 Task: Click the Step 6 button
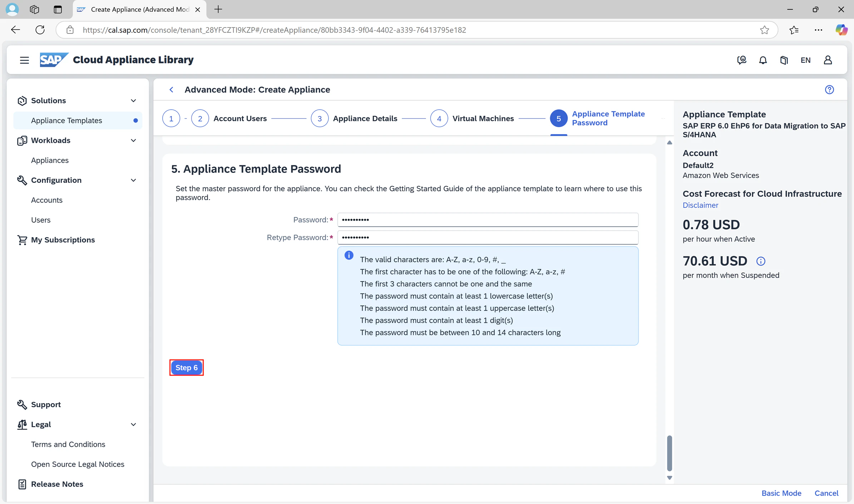(187, 368)
